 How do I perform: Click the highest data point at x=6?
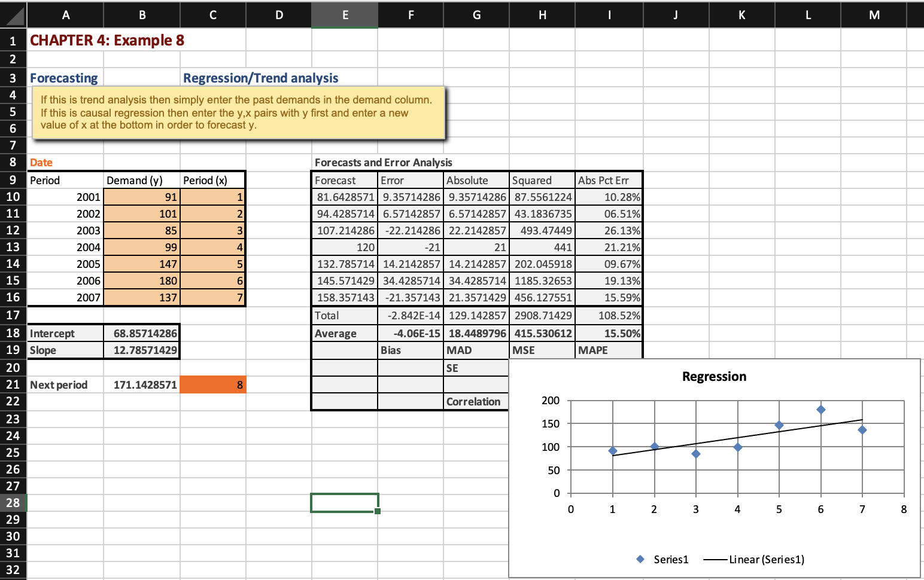click(820, 410)
